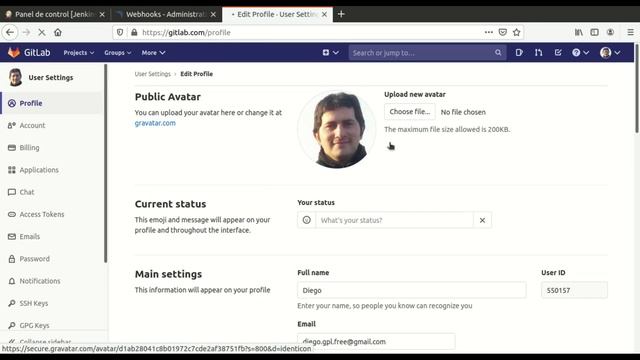Image resolution: width=640 pixels, height=360 pixels.
Task: Go to the browser home page
Action: [58, 32]
